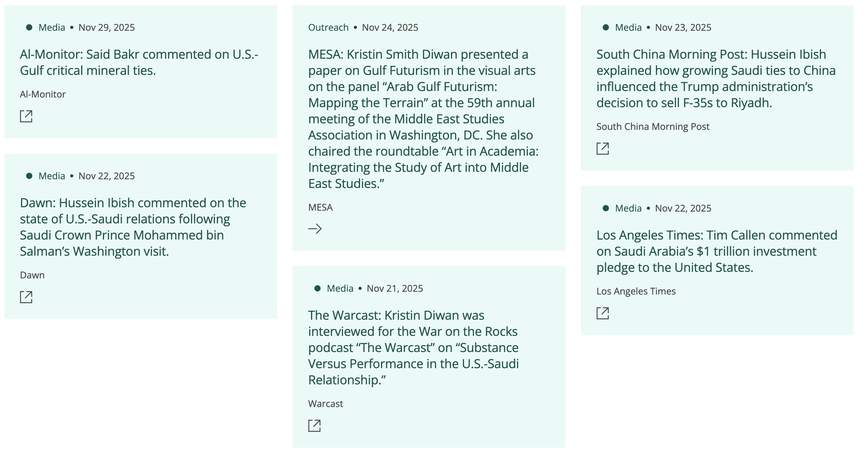Open external link icon on Al-Monitor card
The image size is (868, 453).
click(26, 116)
